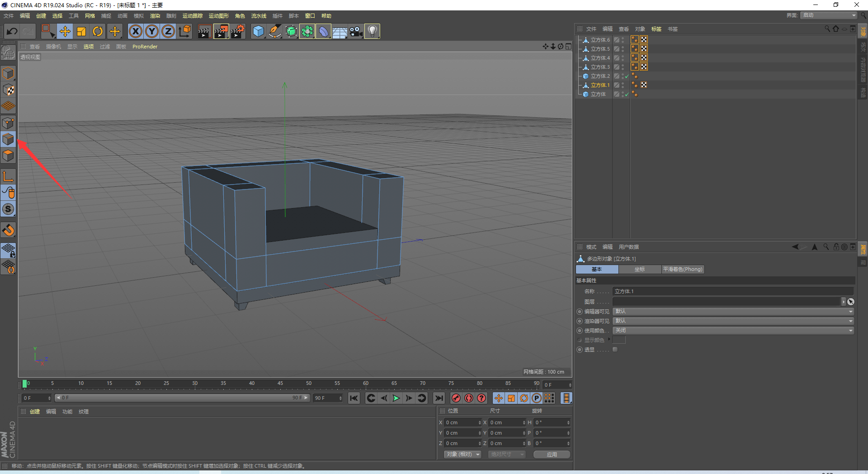Click the arrow button beside the 图层 field
This screenshot has width=868, height=474.
(x=843, y=302)
